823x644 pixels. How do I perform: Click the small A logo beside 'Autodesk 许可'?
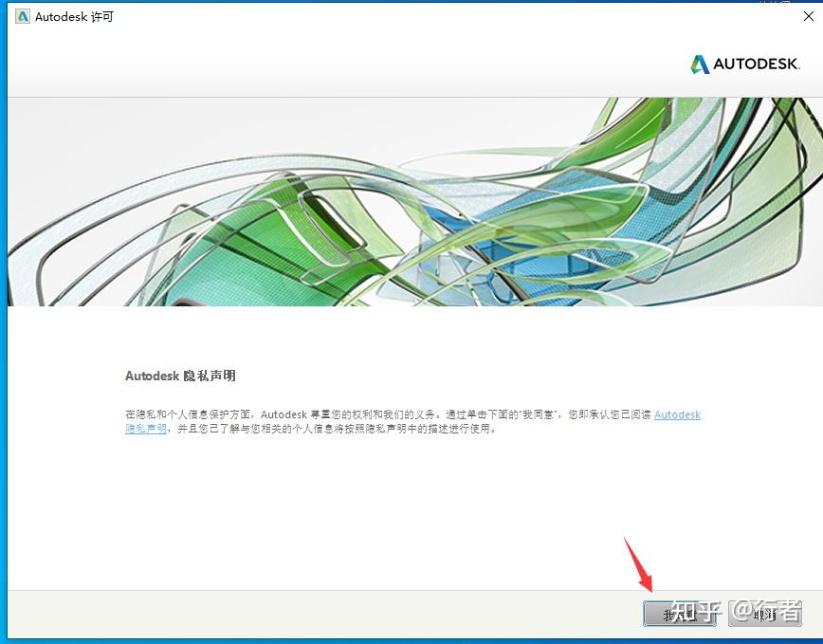point(22,16)
